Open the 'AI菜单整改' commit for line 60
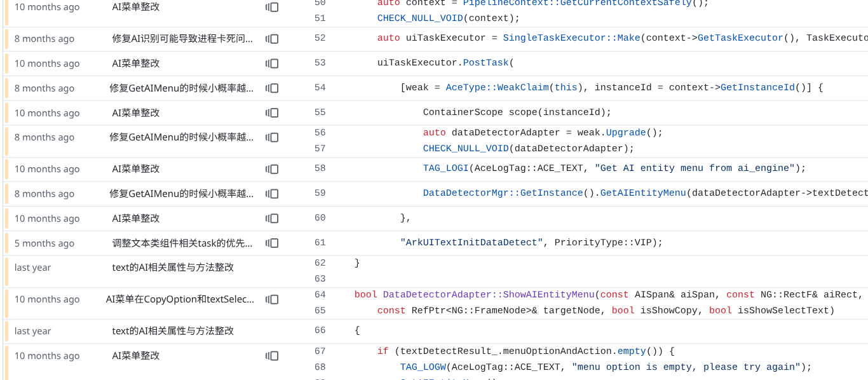This screenshot has height=380, width=868. 136,219
